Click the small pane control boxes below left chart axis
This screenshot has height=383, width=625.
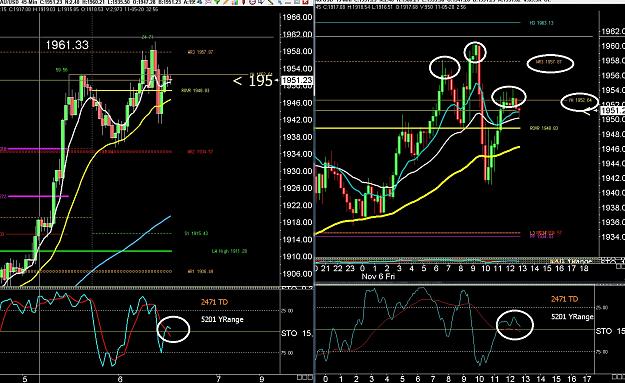(305, 377)
